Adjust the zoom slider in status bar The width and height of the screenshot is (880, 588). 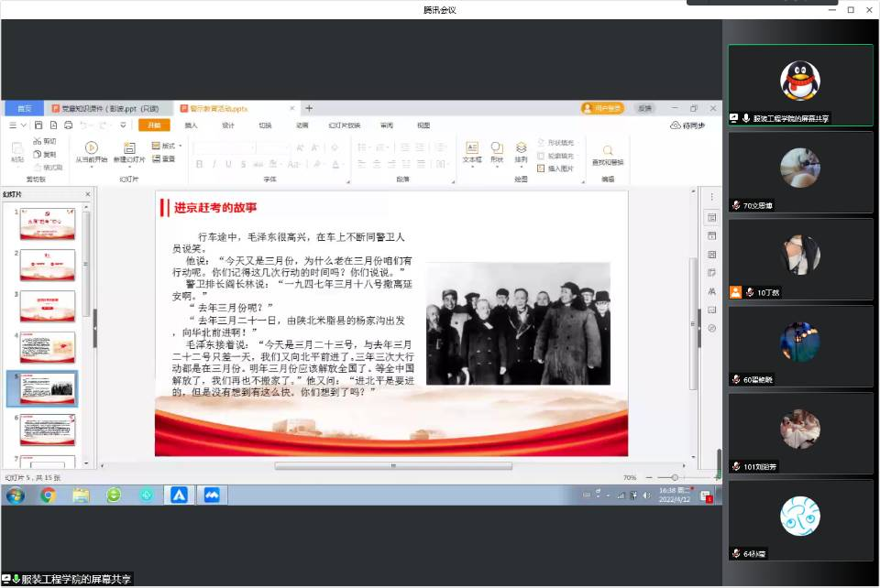point(675,477)
